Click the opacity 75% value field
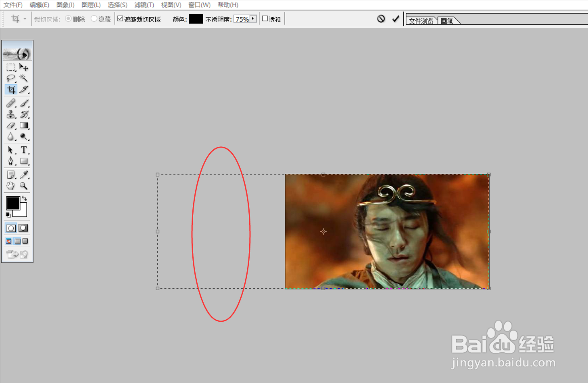588x383 pixels. coord(242,19)
